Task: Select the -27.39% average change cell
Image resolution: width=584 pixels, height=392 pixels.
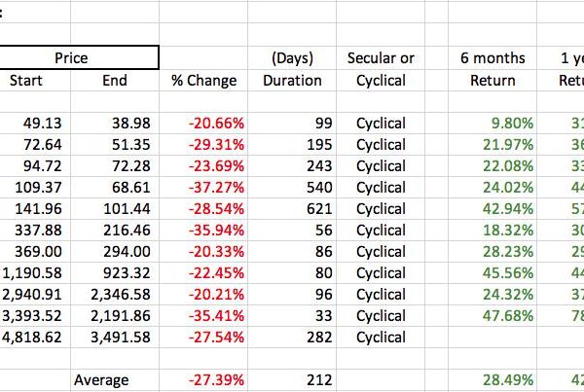Action: [203, 380]
